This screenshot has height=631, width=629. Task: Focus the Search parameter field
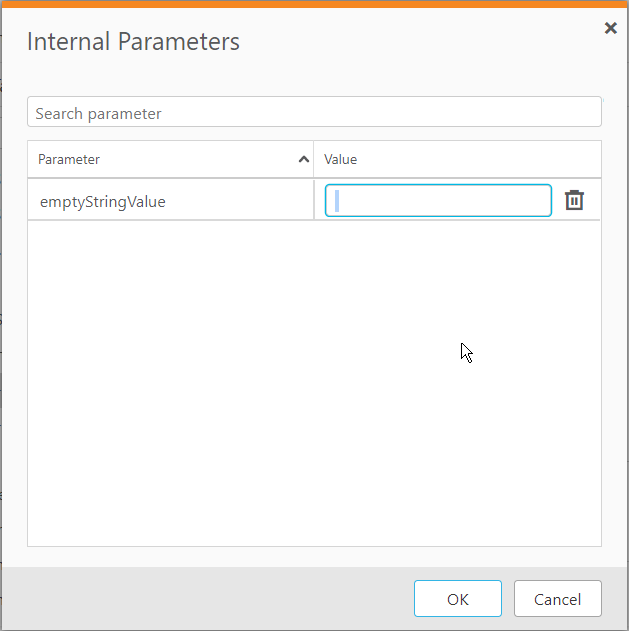[x=314, y=113]
